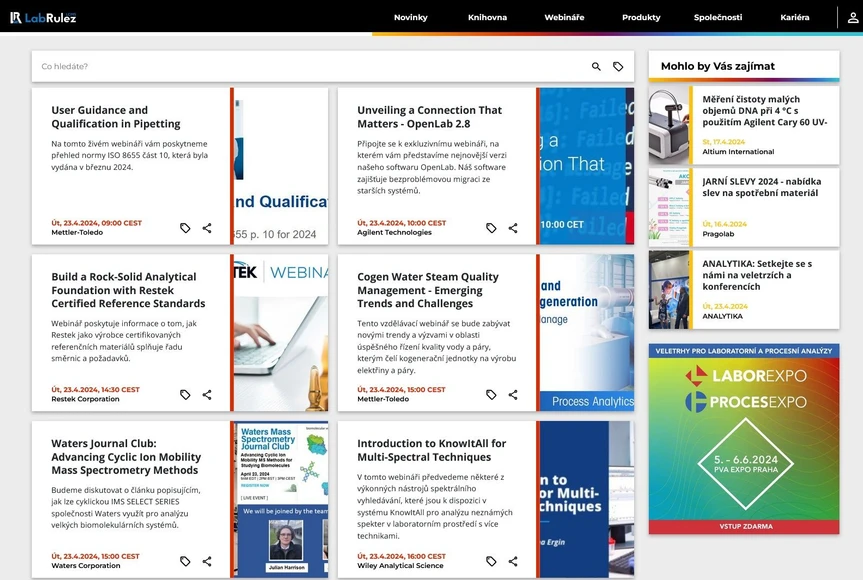Image resolution: width=863 pixels, height=580 pixels.
Task: Share the Restek Reference Standards webinar
Action: click(x=207, y=394)
